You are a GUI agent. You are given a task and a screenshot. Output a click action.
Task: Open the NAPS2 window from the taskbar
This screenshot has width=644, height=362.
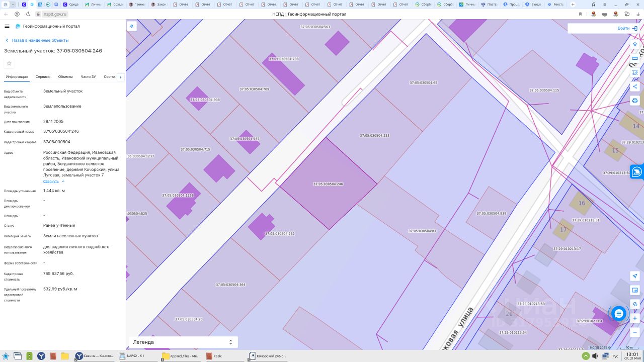139,356
